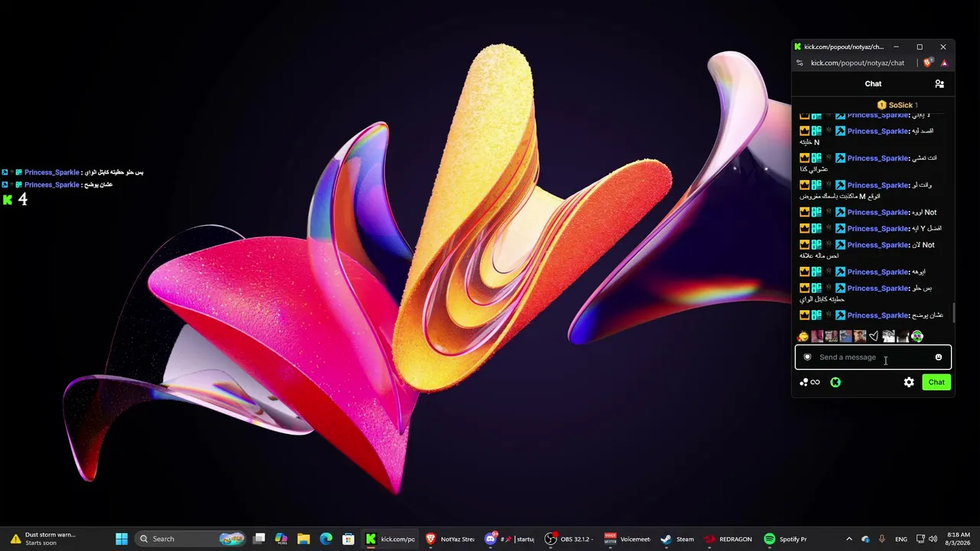Screen dimensions: 980x551
Task: Switch to the Discord taskbar window
Action: tap(510, 539)
